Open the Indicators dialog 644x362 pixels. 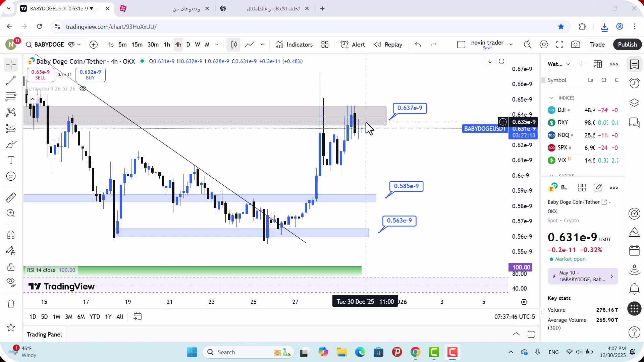294,45
